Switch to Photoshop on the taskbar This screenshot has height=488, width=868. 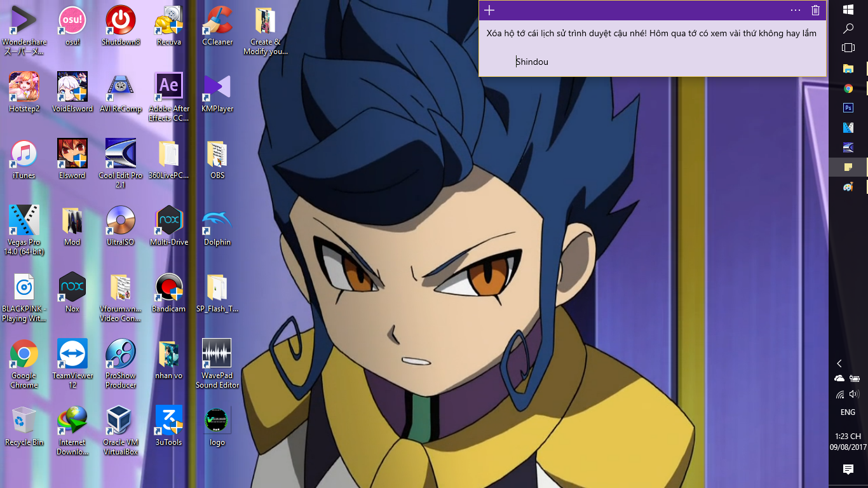tap(848, 108)
